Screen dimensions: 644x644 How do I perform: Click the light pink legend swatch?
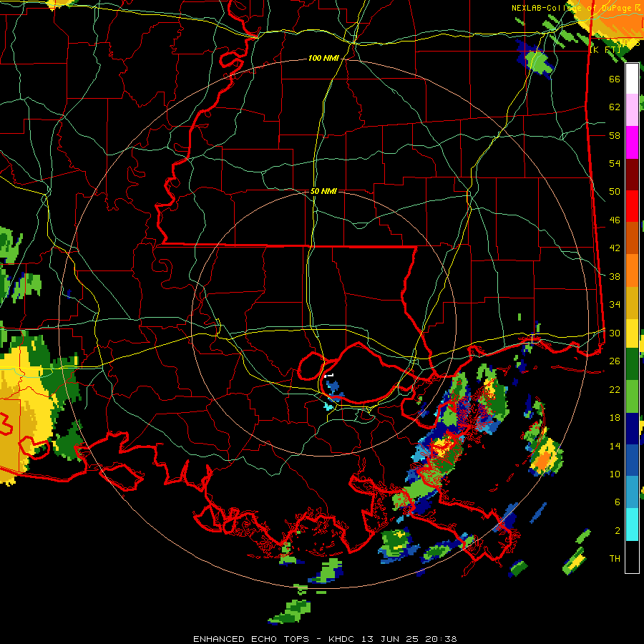coord(632,110)
